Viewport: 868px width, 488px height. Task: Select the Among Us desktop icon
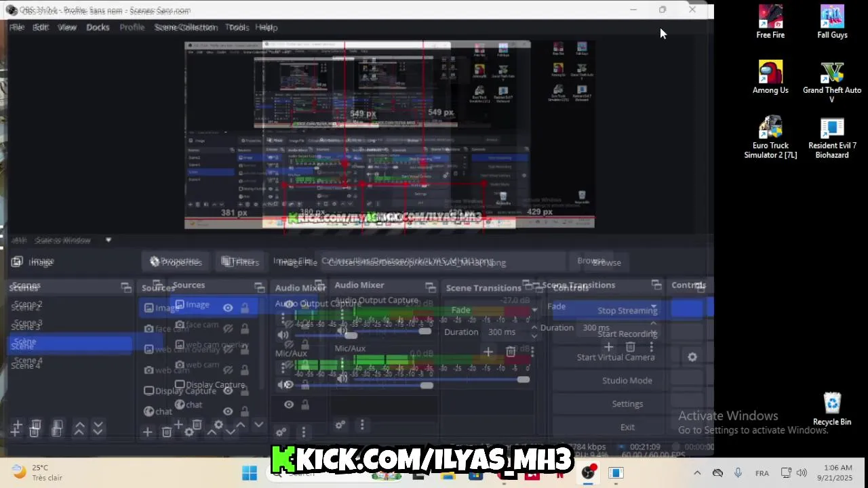[770, 77]
